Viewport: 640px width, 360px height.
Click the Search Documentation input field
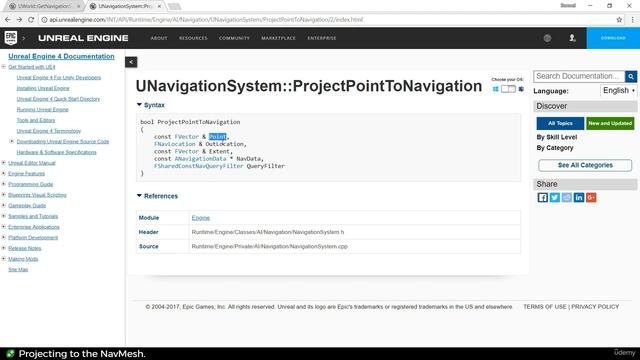pyautogui.click(x=579, y=76)
